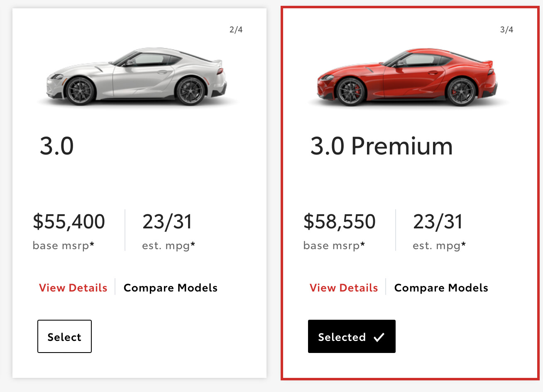Click the red Supra car image

(407, 77)
